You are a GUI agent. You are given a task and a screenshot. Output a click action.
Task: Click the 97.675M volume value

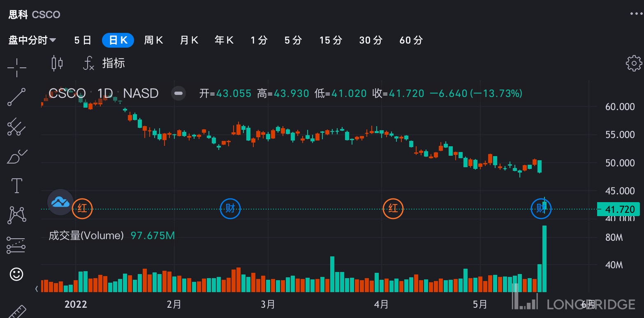[153, 235]
